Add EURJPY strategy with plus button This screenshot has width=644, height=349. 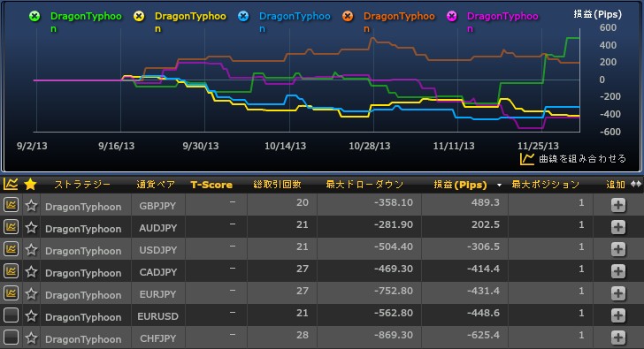618,293
